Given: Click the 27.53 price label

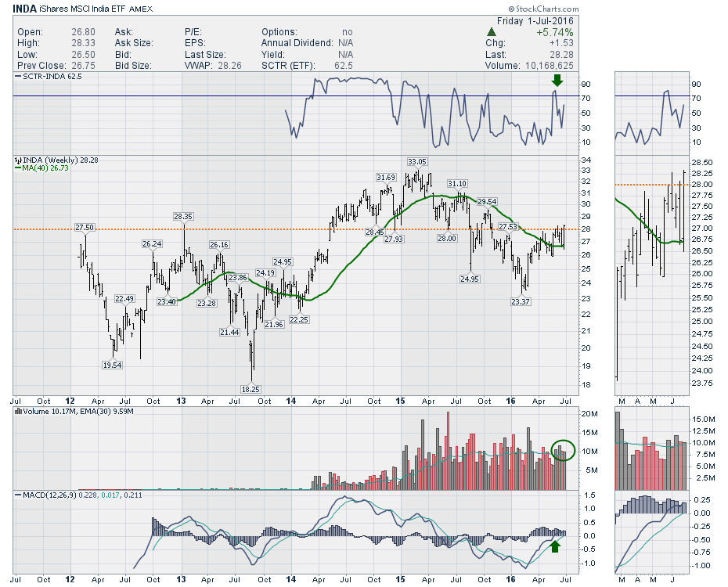Looking at the screenshot, I should click(508, 226).
